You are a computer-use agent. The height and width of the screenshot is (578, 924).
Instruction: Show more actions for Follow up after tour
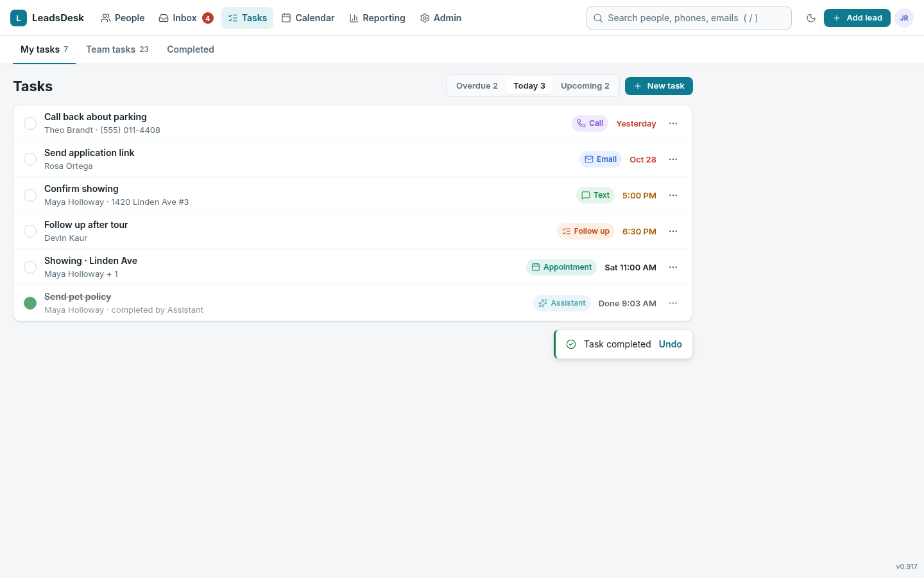pos(673,231)
